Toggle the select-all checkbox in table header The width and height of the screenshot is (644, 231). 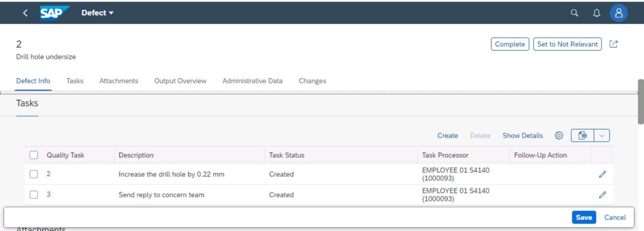pyautogui.click(x=34, y=155)
